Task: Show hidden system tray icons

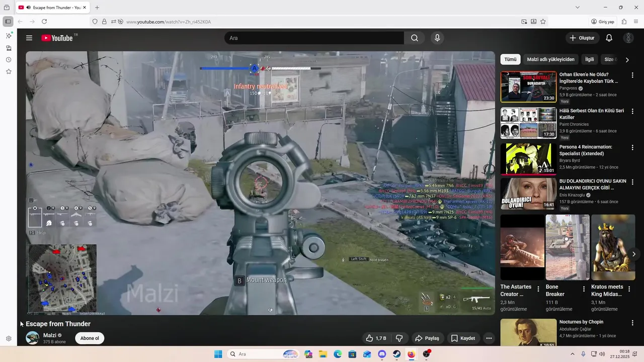Action: (x=574, y=354)
